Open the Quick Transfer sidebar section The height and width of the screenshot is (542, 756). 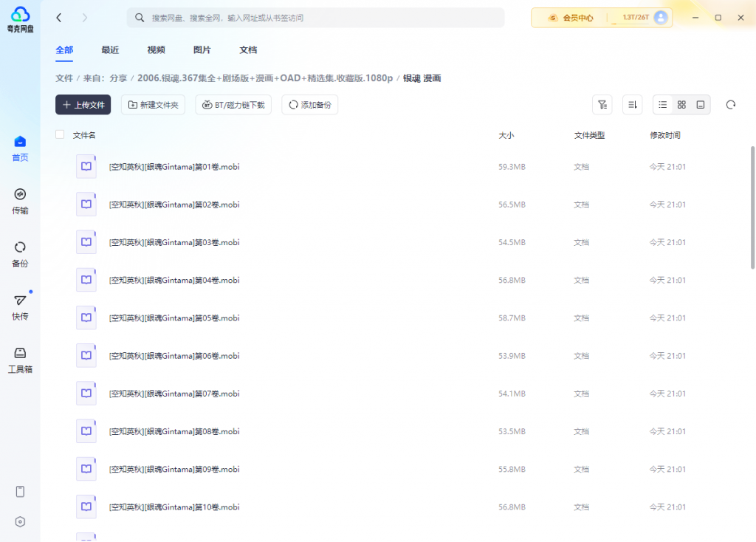click(x=20, y=308)
